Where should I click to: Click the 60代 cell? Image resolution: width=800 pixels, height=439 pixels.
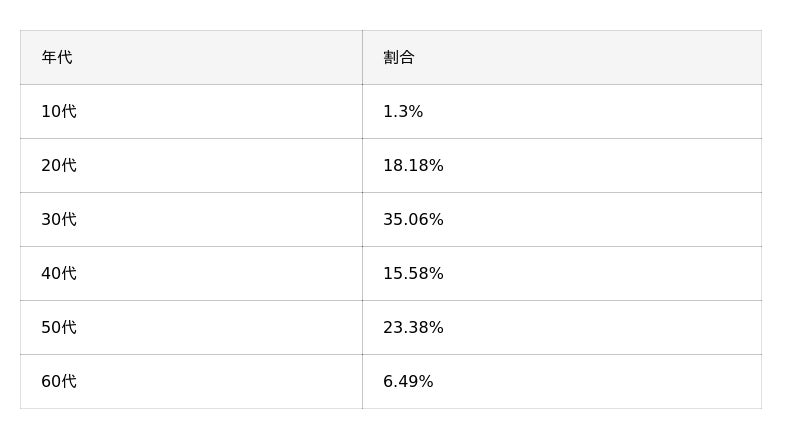tap(59, 382)
